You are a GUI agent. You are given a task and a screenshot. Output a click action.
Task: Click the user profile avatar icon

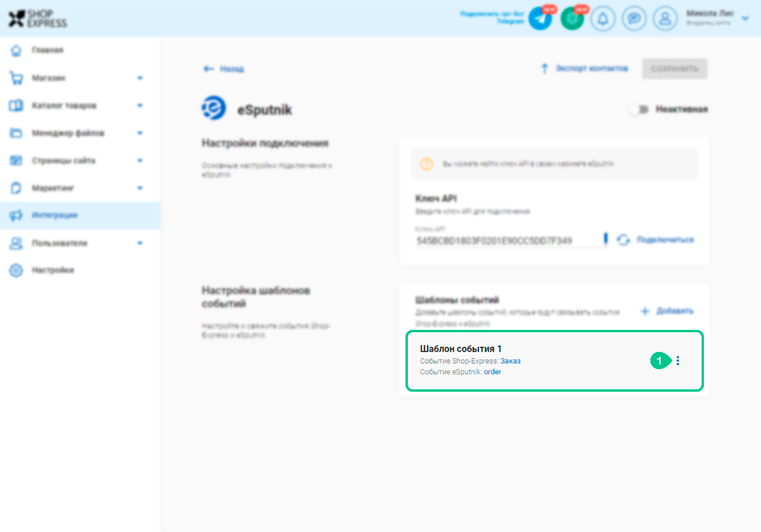(665, 18)
